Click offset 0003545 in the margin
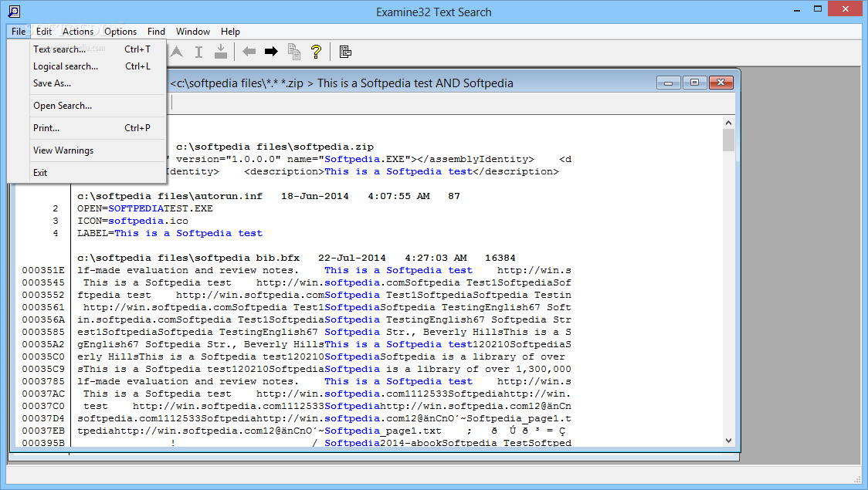Screen dimensions: 868x490 click(x=43, y=282)
